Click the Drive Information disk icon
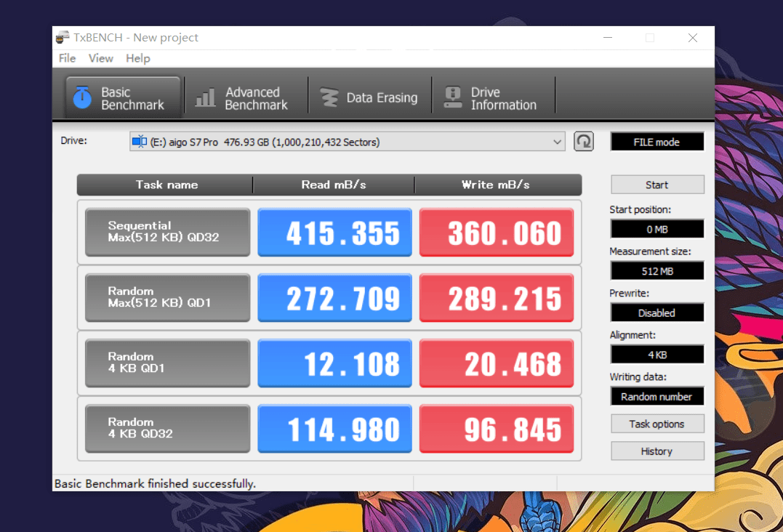Viewport: 783px width, 532px height. pyautogui.click(x=452, y=97)
